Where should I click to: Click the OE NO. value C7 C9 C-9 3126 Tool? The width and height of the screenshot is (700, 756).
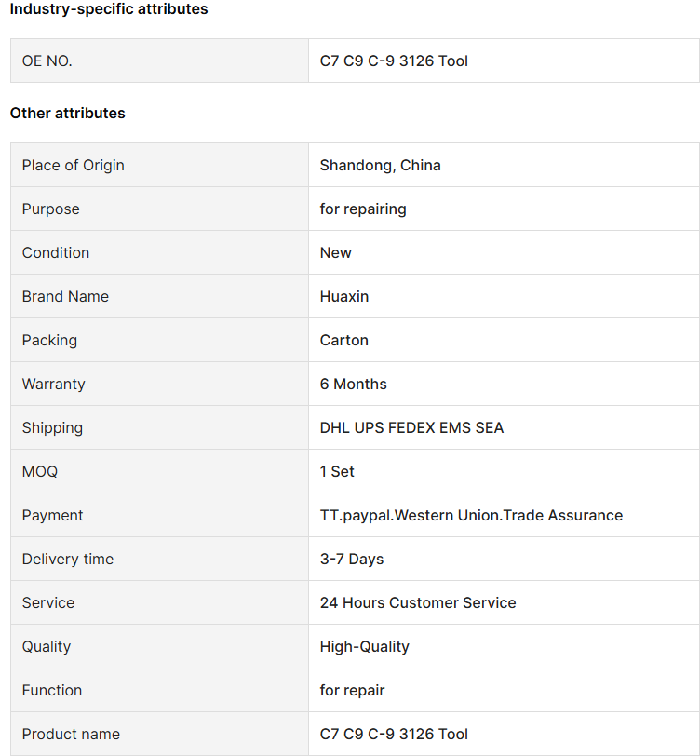[394, 61]
